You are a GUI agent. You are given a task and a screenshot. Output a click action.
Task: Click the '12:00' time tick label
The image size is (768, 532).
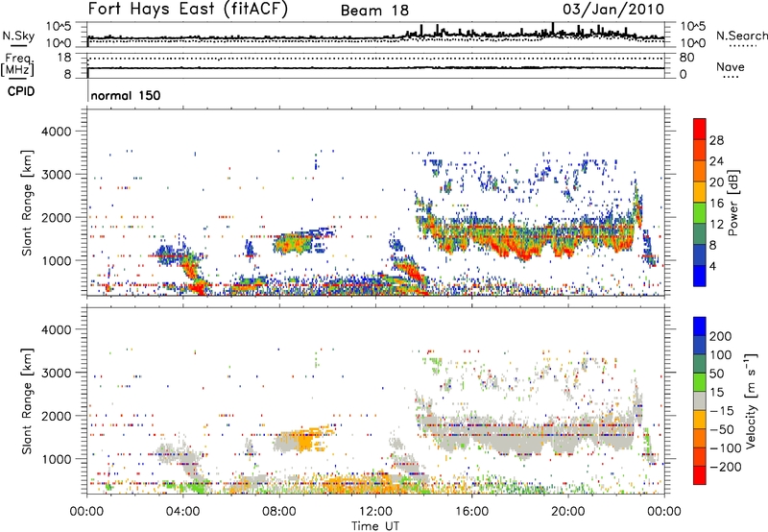[375, 512]
